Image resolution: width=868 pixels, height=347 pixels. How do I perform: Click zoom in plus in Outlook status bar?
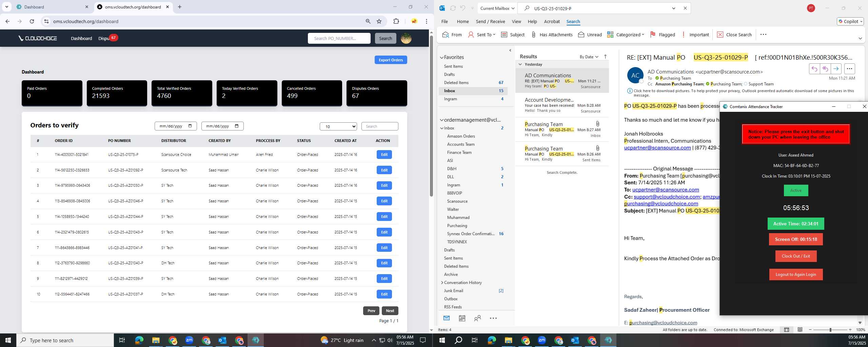[x=850, y=330]
